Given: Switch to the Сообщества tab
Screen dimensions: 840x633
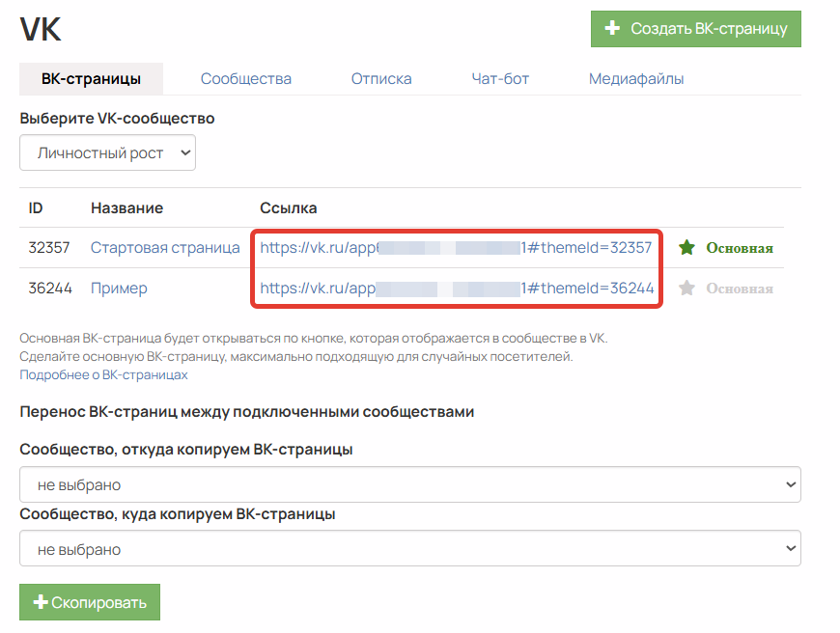Looking at the screenshot, I should coord(246,79).
